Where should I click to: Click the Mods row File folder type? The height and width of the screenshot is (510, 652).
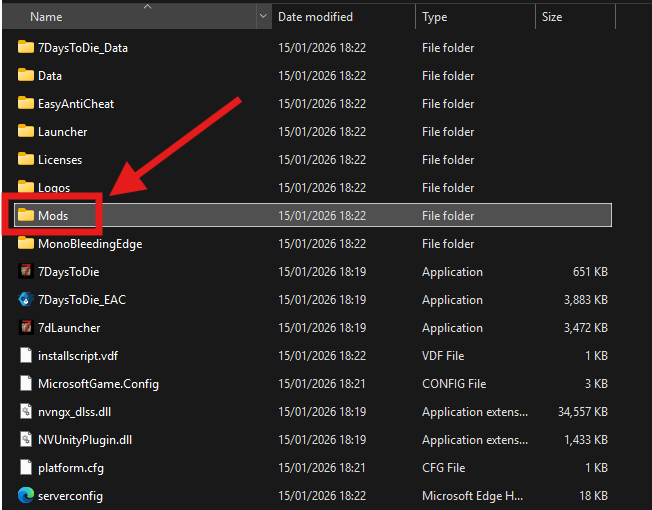point(448,216)
